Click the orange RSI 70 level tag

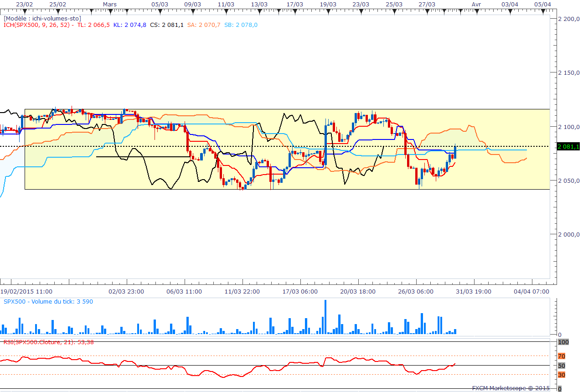pos(562,356)
